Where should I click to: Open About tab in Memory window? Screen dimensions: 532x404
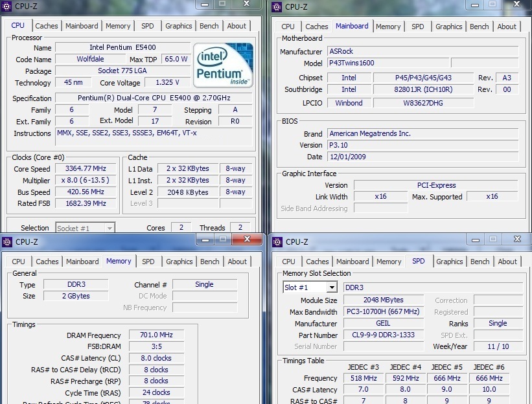tap(237, 262)
